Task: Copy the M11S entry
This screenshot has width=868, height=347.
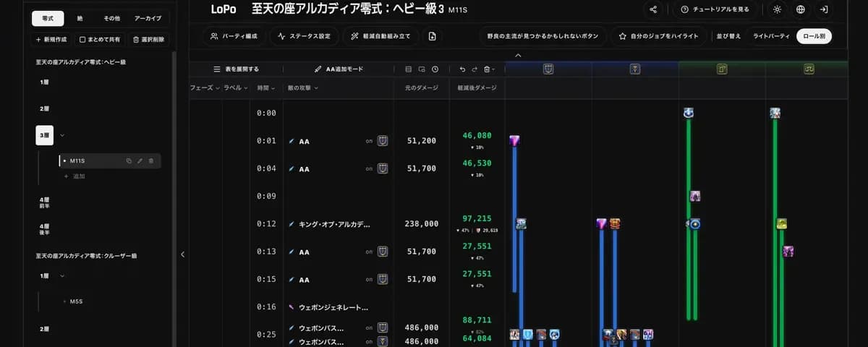Action: click(x=129, y=160)
